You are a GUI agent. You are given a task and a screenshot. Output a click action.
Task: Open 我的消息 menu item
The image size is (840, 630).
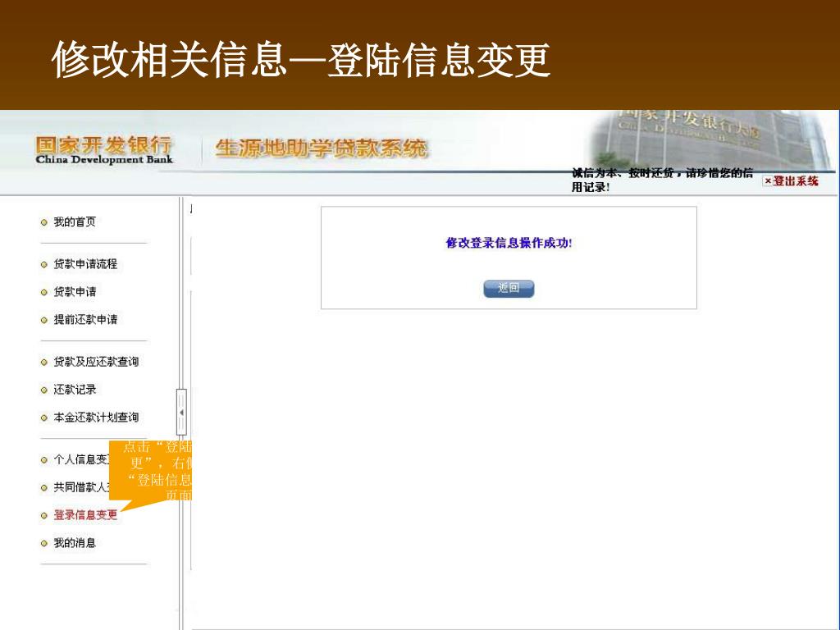(75, 543)
